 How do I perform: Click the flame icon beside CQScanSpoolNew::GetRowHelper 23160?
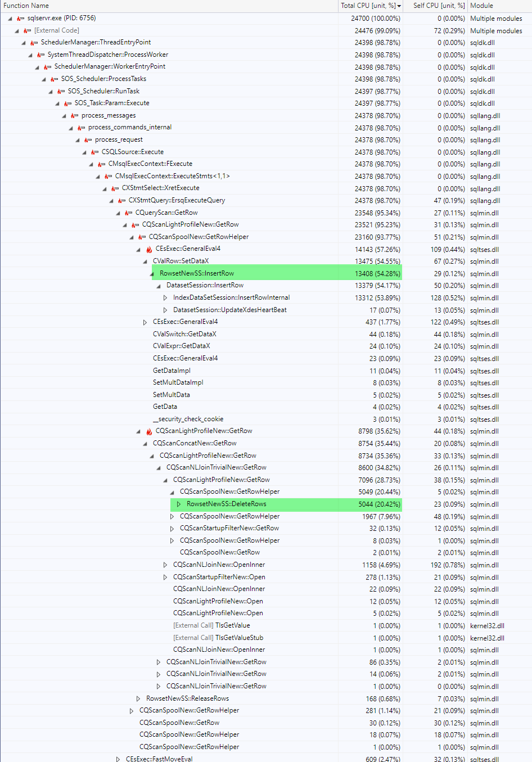click(x=142, y=237)
